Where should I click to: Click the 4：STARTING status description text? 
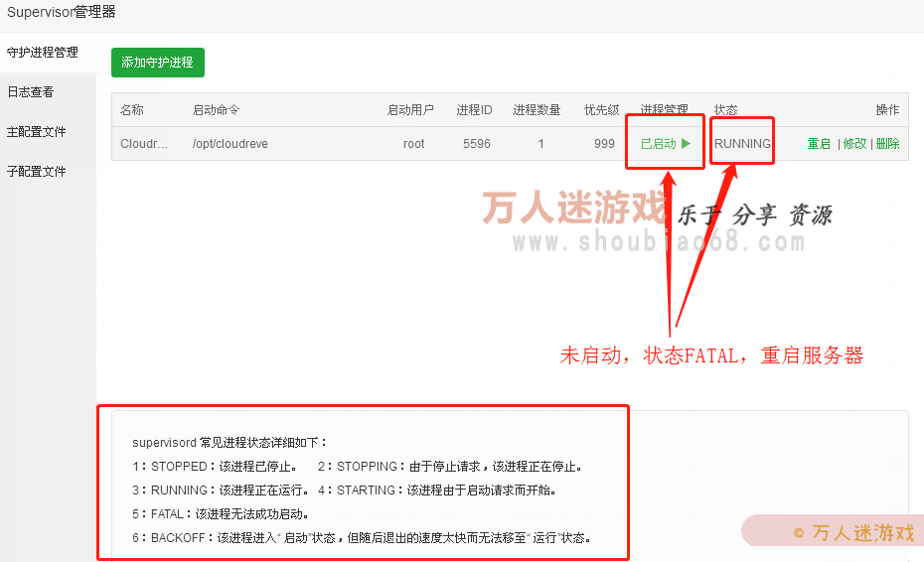pos(436,491)
